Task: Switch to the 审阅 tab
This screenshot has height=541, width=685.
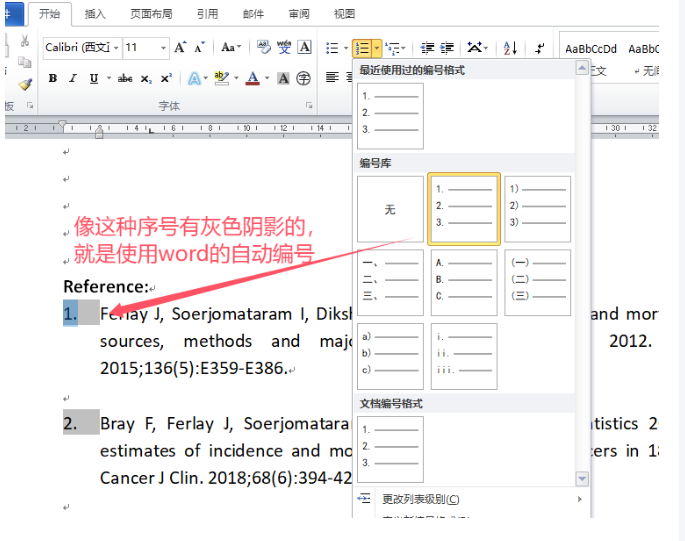Action: coord(299,14)
